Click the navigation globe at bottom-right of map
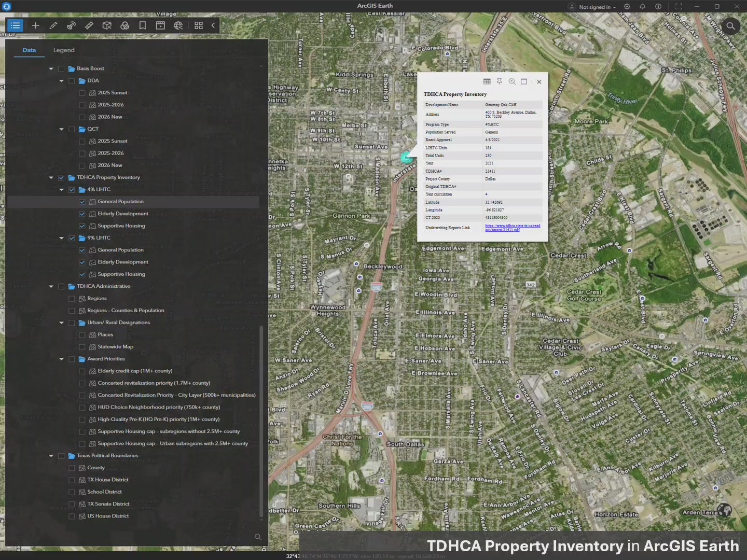The height and width of the screenshot is (560, 747). click(725, 510)
